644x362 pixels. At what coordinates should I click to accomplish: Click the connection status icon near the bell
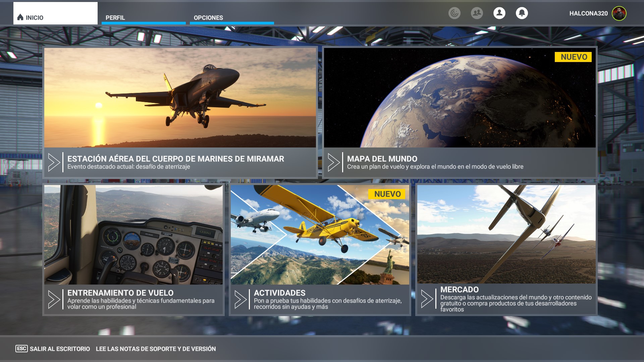[x=454, y=14]
